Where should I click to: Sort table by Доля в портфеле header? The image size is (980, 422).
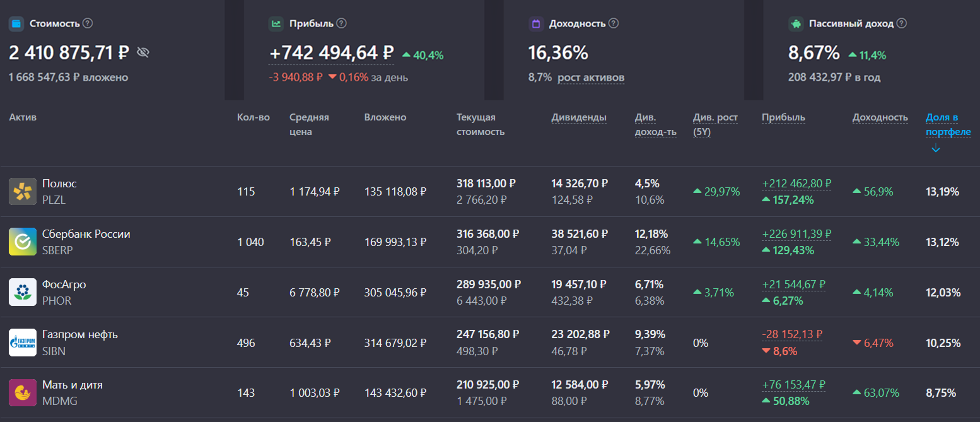click(x=948, y=124)
